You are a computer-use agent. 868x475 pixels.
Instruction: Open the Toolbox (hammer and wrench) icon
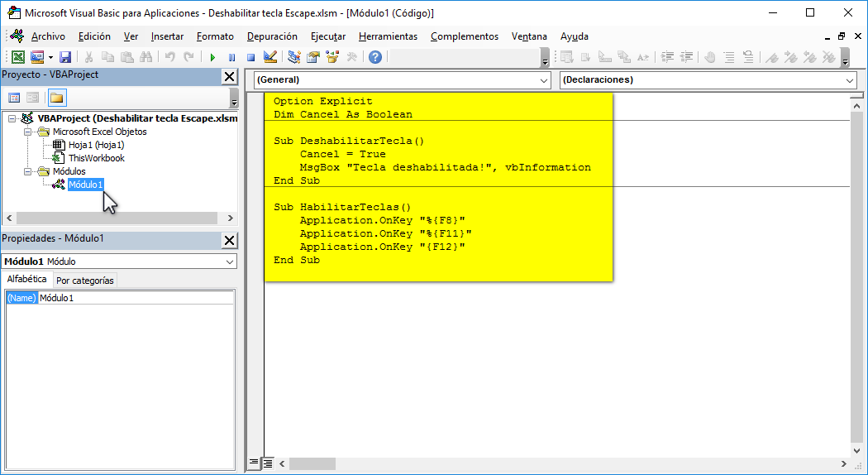pos(351,57)
